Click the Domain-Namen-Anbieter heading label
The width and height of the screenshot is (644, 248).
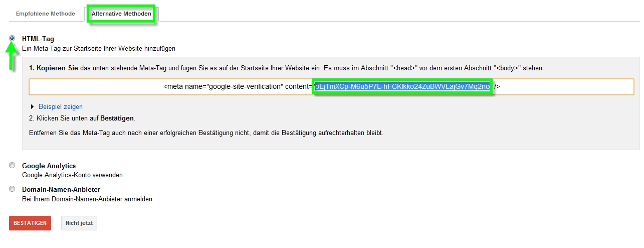coord(61,189)
